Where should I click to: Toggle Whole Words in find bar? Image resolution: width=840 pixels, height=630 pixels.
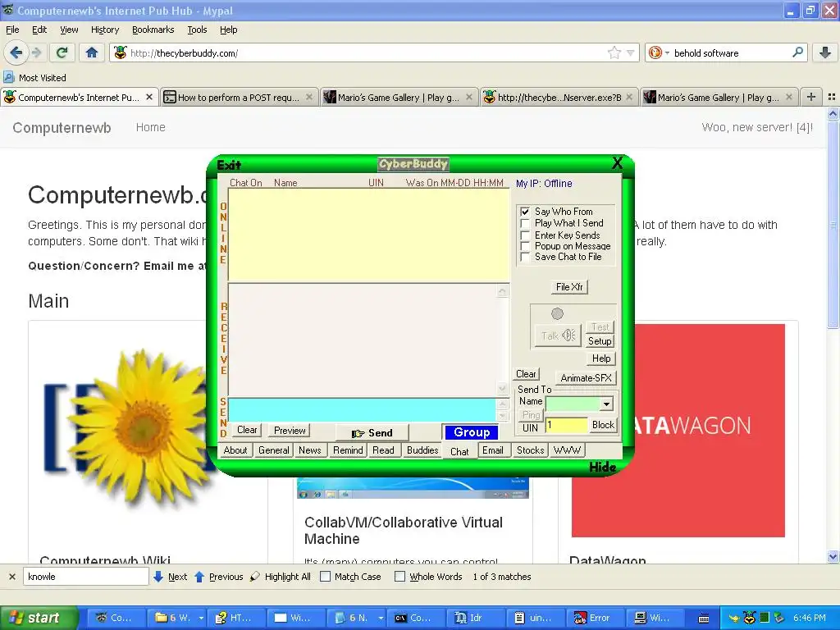click(x=399, y=577)
